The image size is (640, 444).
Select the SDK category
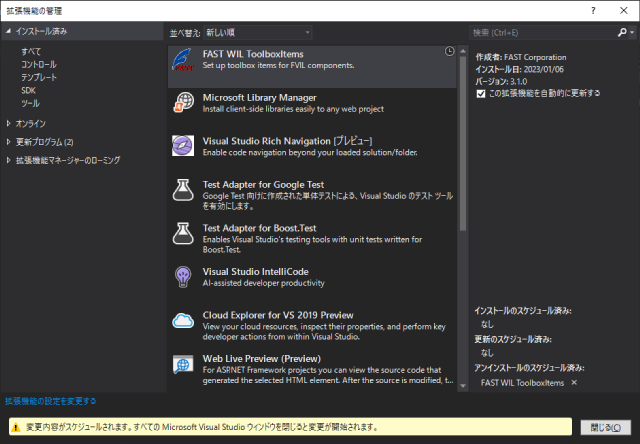pos(29,91)
